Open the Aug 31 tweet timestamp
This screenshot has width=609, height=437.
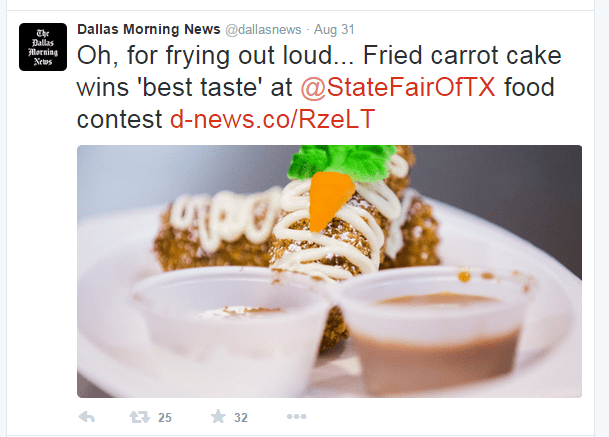[x=334, y=30]
